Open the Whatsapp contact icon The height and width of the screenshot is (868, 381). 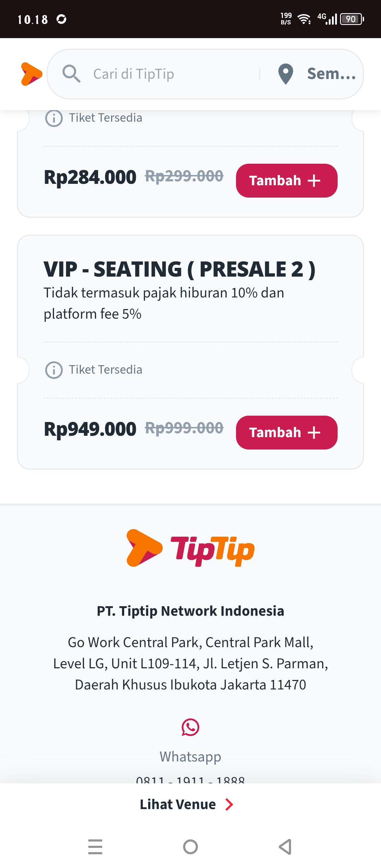(190, 727)
